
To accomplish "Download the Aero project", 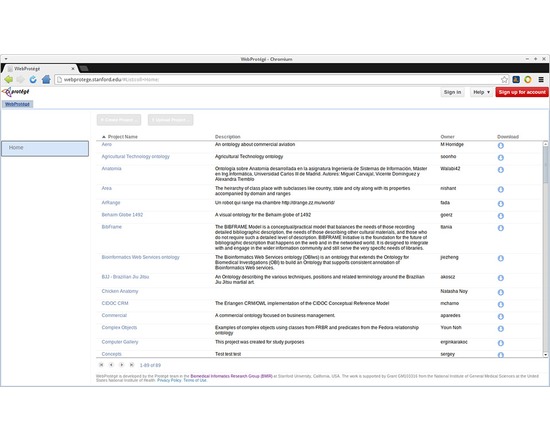I will coord(501,146).
